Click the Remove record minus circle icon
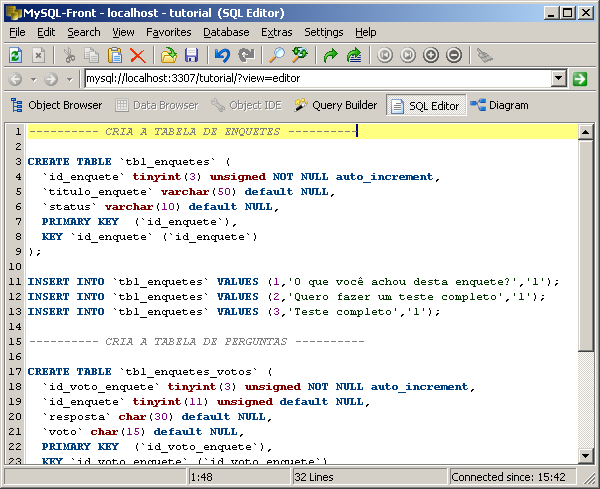The image size is (600, 489). [x=454, y=55]
